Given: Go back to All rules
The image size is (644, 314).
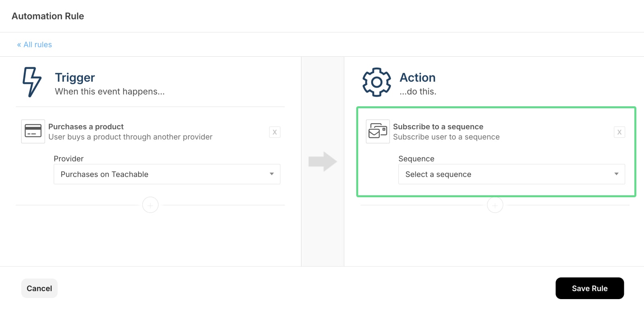Looking at the screenshot, I should click(x=35, y=45).
